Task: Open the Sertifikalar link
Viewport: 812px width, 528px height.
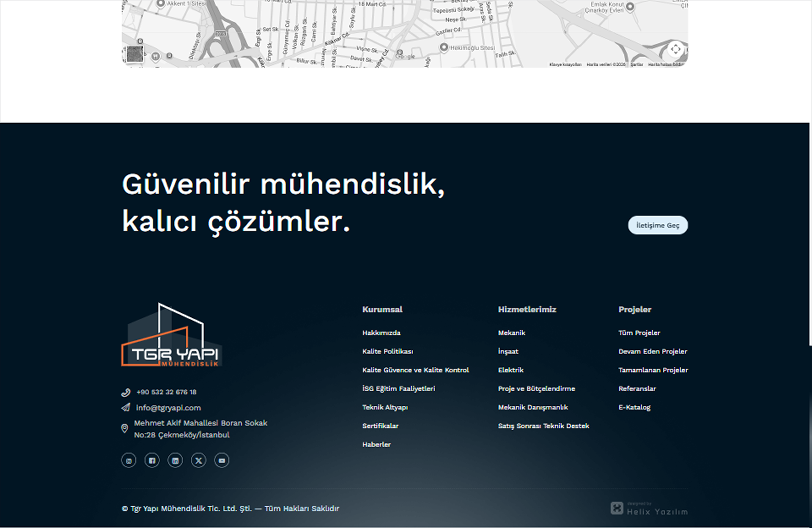Action: pos(380,426)
